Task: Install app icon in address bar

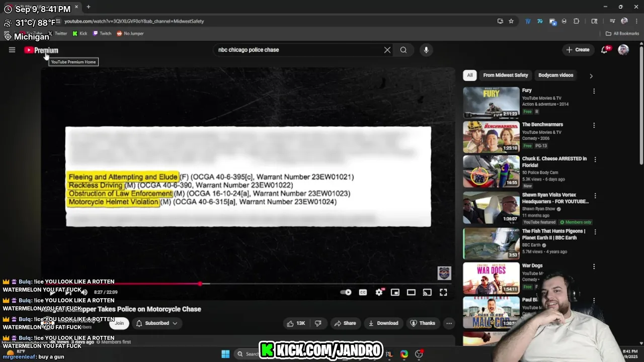Action: [x=500, y=21]
